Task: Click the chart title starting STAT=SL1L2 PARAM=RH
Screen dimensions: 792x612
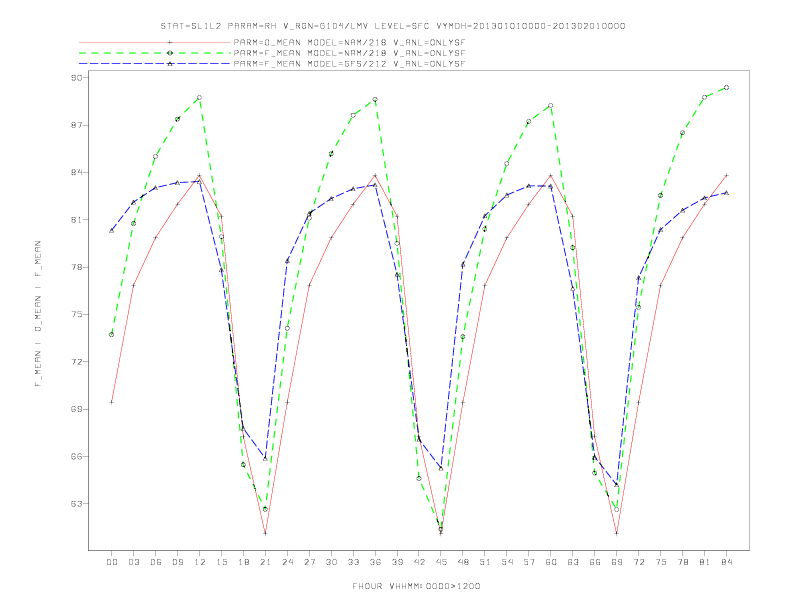Action: [392, 26]
